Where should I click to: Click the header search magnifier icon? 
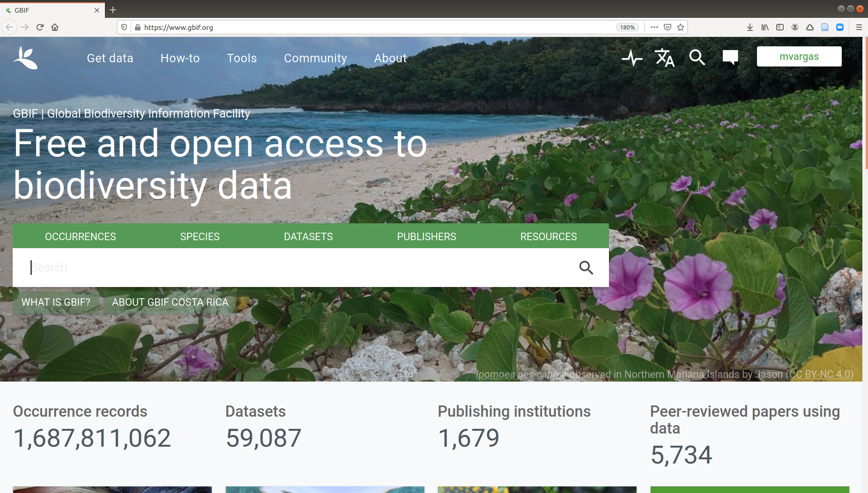[x=697, y=58]
